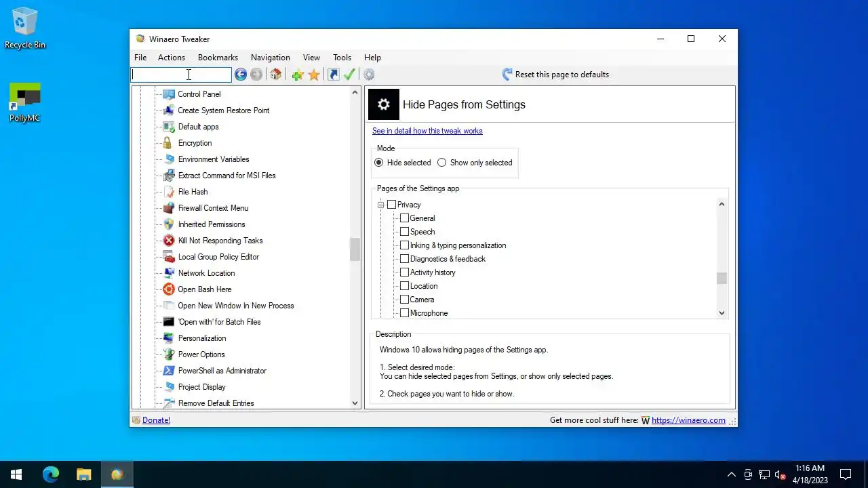The height and width of the screenshot is (488, 868).
Task: Click the Default apps item icon
Action: click(169, 127)
